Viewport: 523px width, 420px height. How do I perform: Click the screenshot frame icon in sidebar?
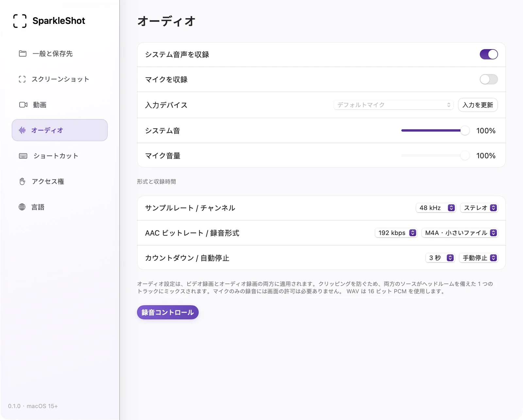tap(22, 79)
